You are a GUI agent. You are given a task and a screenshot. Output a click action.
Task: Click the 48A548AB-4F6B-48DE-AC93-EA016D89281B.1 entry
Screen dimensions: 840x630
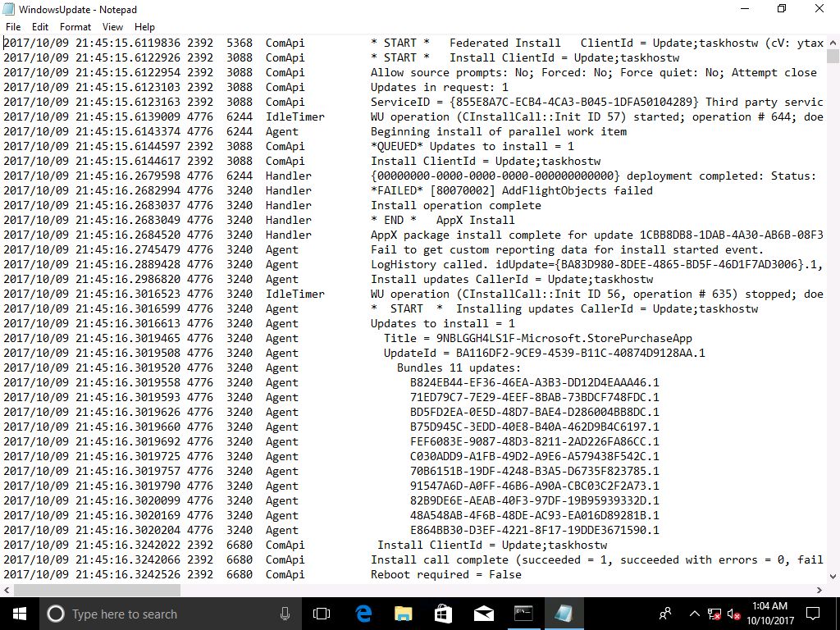(x=535, y=515)
